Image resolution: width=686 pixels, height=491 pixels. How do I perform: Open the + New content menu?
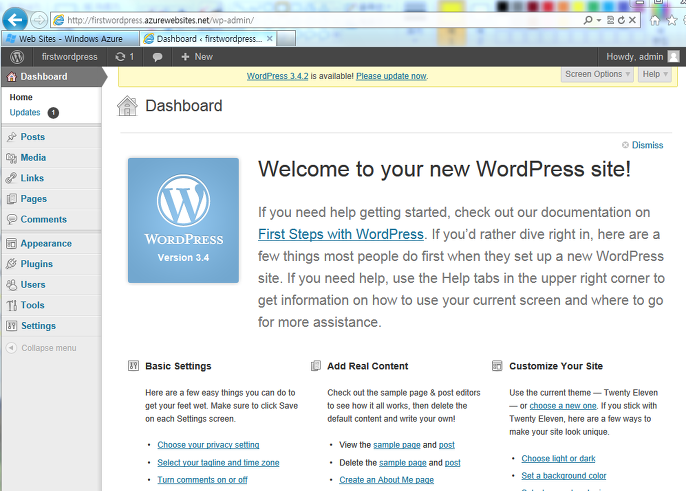tap(197, 57)
